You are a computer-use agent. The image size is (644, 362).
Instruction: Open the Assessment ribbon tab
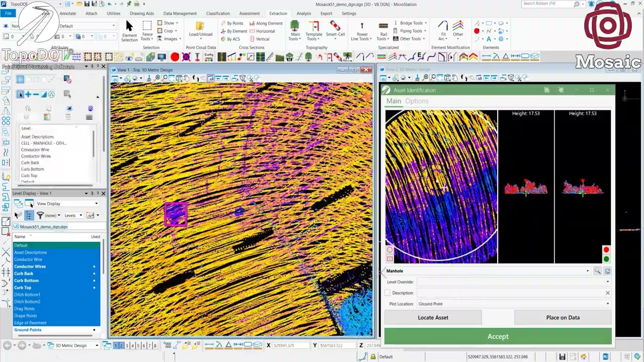(250, 14)
